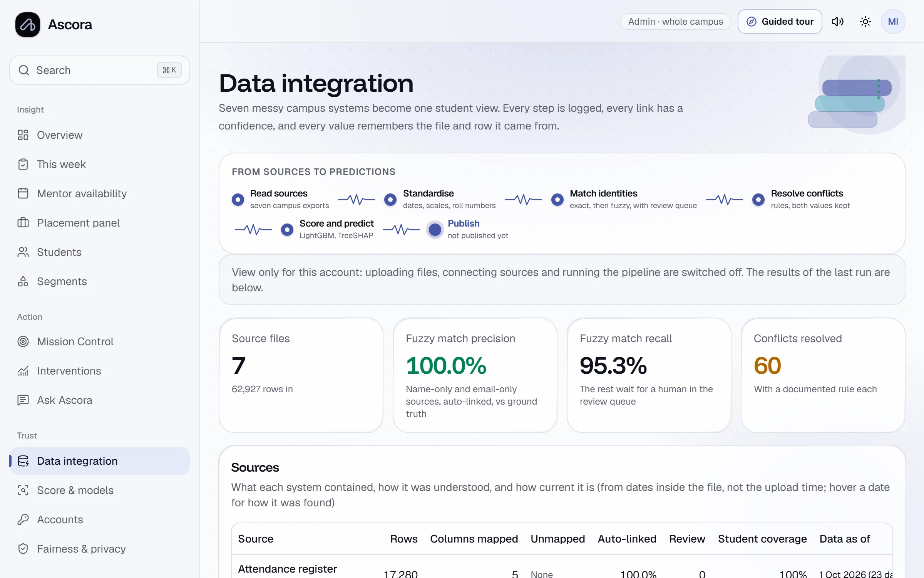Click the Admin · whole campus badge
The height and width of the screenshot is (578, 924).
[x=676, y=22]
